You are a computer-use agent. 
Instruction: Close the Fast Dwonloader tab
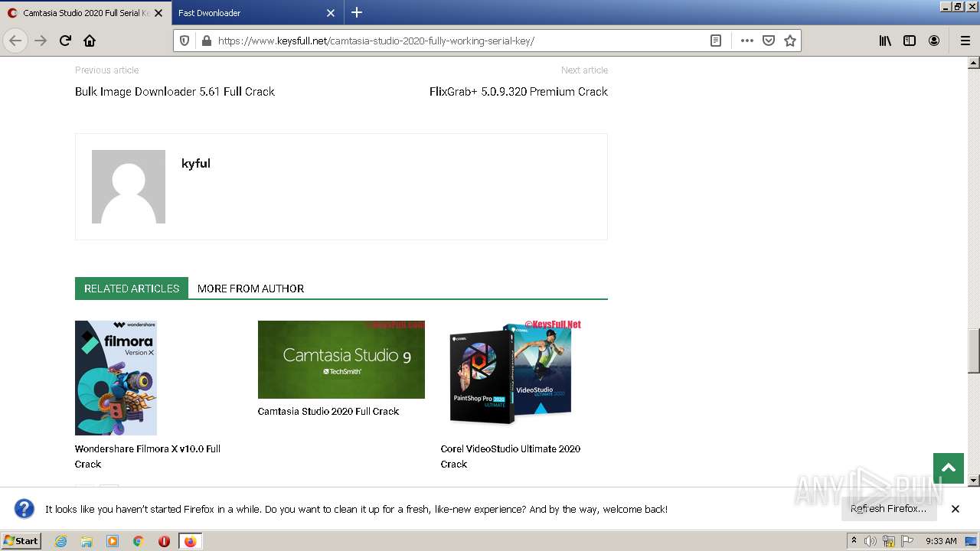click(x=331, y=13)
